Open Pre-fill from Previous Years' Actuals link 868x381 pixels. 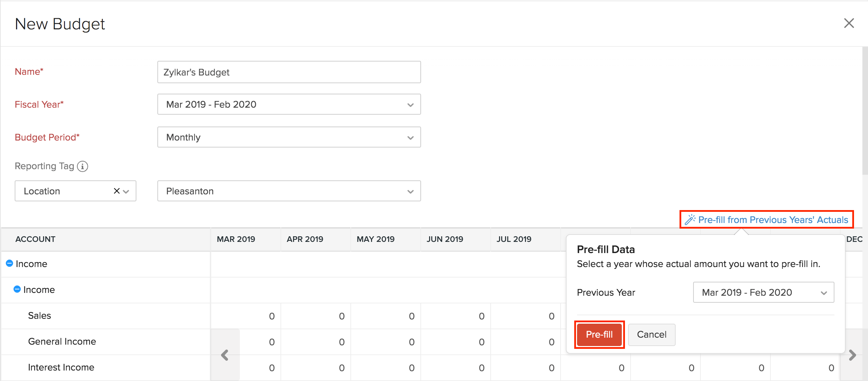773,220
